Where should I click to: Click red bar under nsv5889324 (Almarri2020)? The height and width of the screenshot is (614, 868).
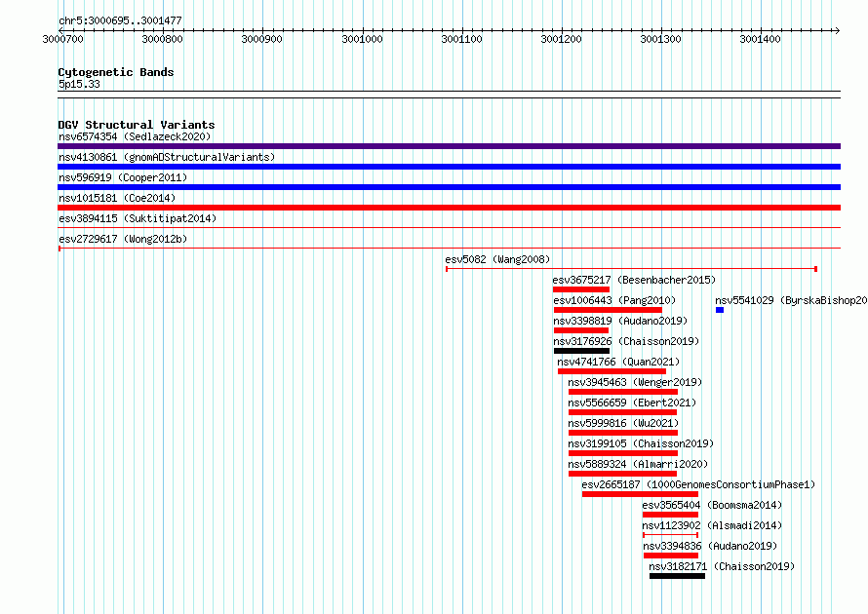click(x=623, y=474)
